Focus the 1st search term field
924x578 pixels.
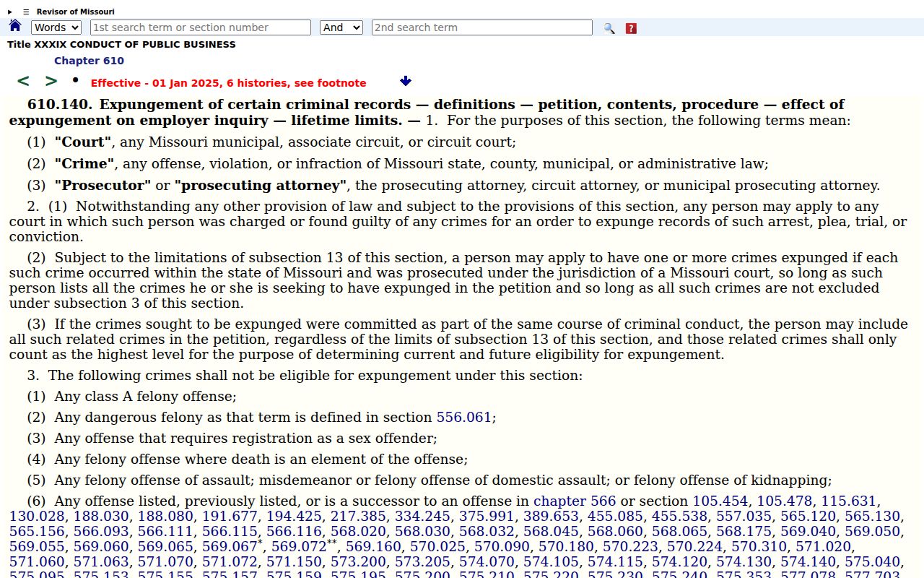[201, 27]
